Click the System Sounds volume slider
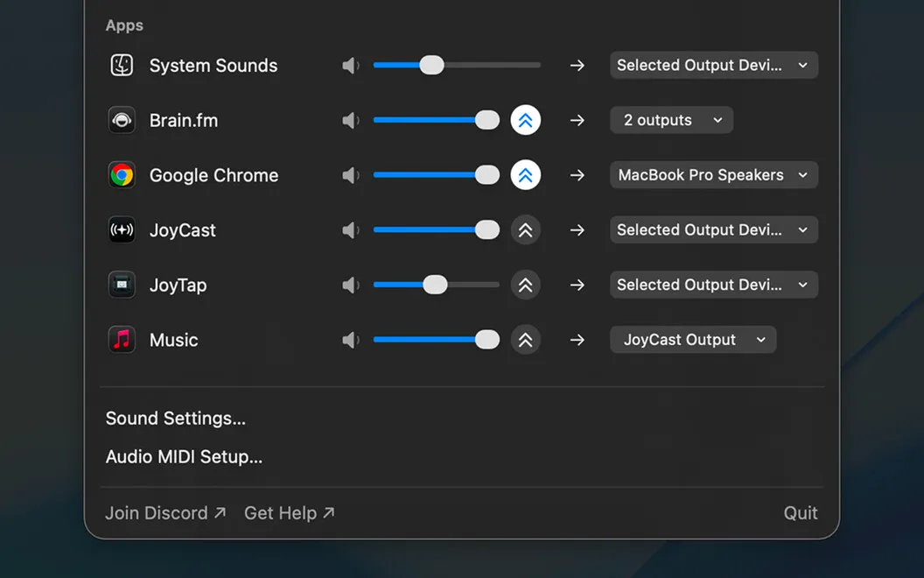The width and height of the screenshot is (924, 578). point(457,65)
